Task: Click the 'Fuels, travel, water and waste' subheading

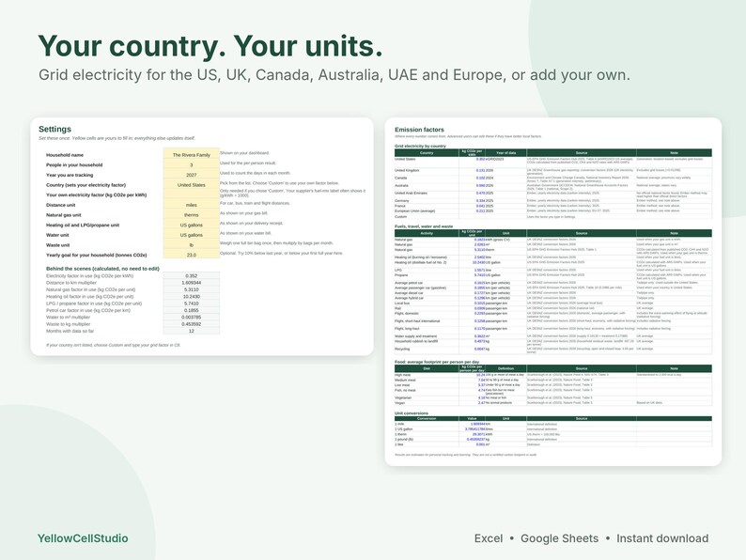Action: [x=424, y=226]
